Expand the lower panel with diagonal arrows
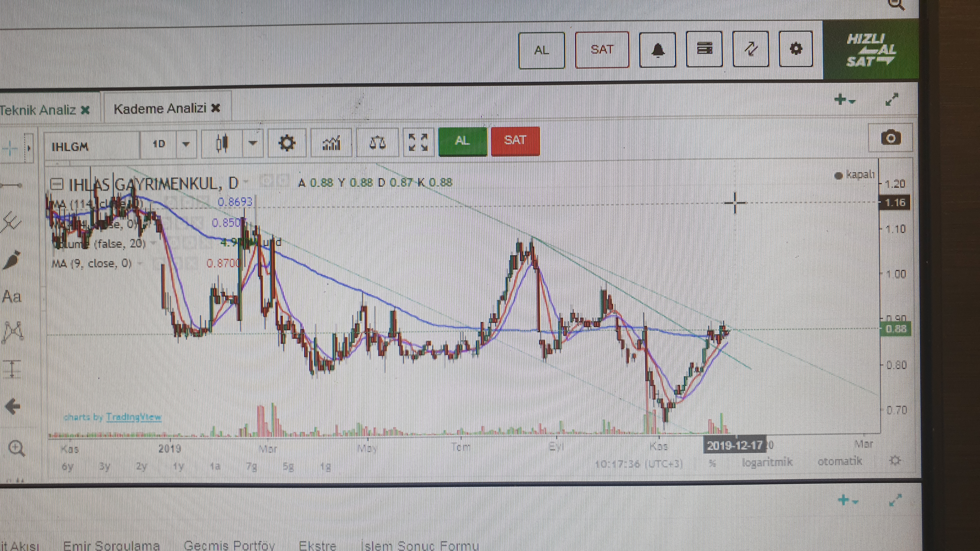 pos(895,500)
